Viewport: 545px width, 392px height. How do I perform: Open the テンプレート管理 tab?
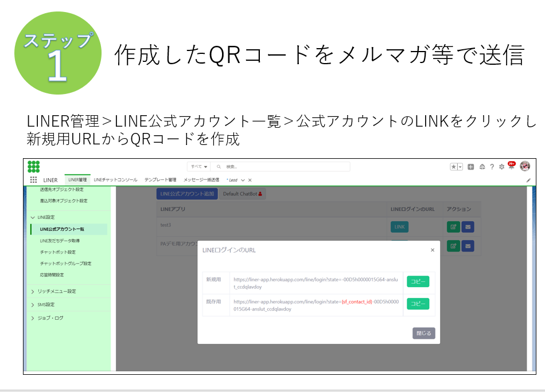tap(160, 180)
